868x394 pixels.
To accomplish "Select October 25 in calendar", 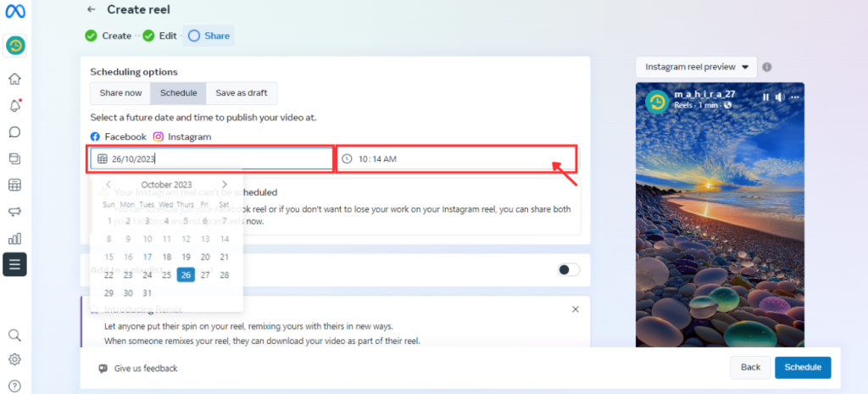I will (167, 275).
